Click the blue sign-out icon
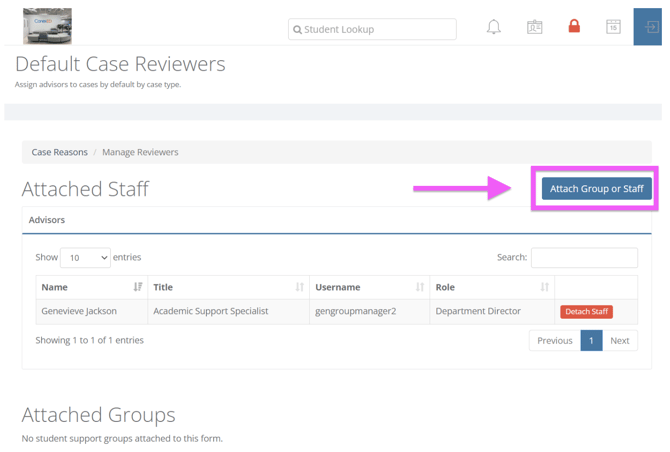Screen dimensions: 670x452 tap(650, 27)
